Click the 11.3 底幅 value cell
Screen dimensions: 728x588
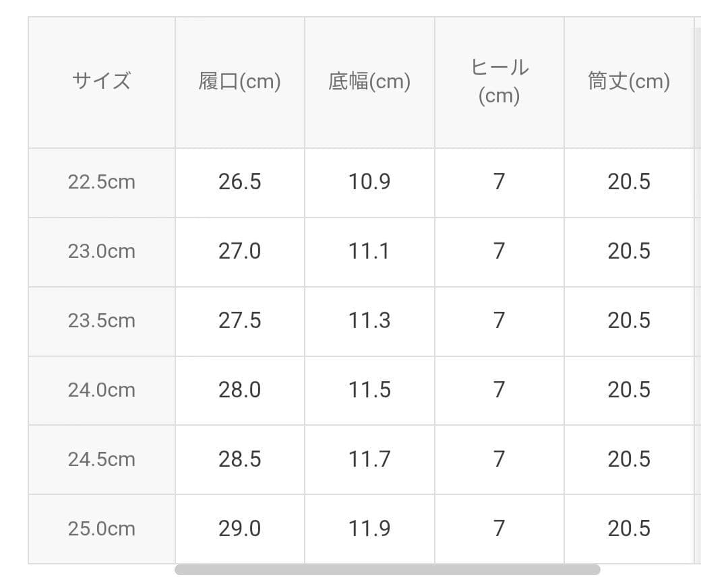pos(369,321)
